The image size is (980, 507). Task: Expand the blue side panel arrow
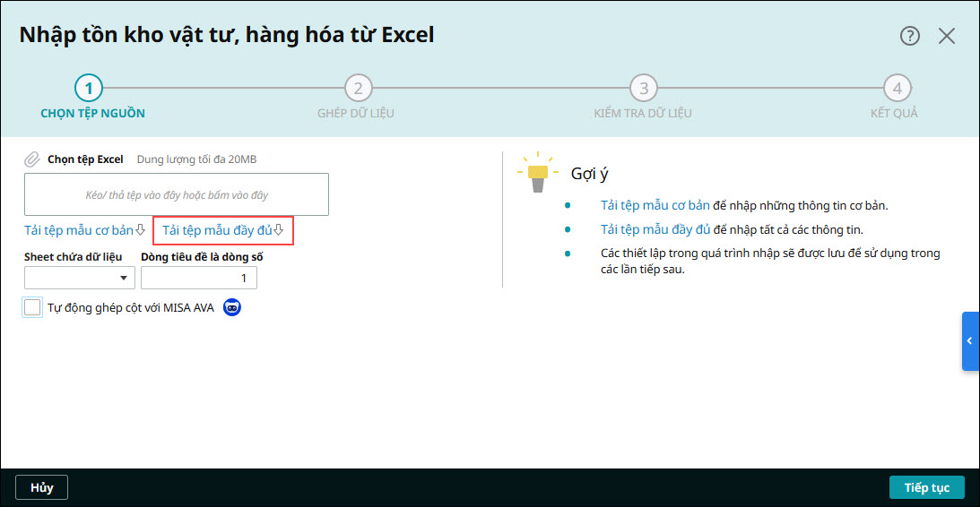tap(971, 341)
